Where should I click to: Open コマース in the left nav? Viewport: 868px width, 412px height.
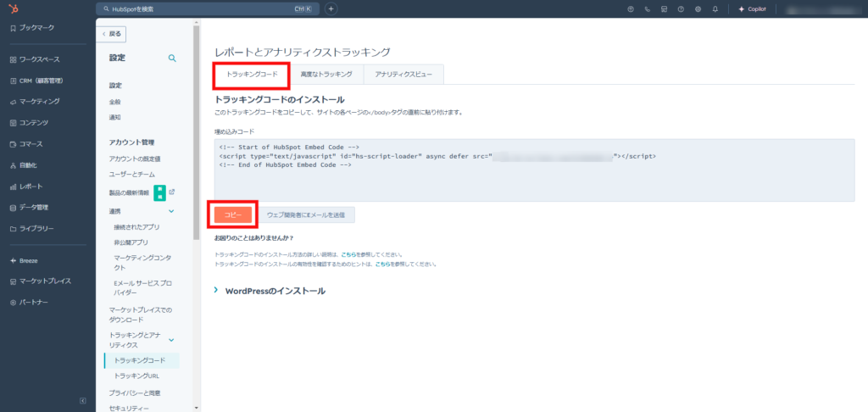click(26, 144)
